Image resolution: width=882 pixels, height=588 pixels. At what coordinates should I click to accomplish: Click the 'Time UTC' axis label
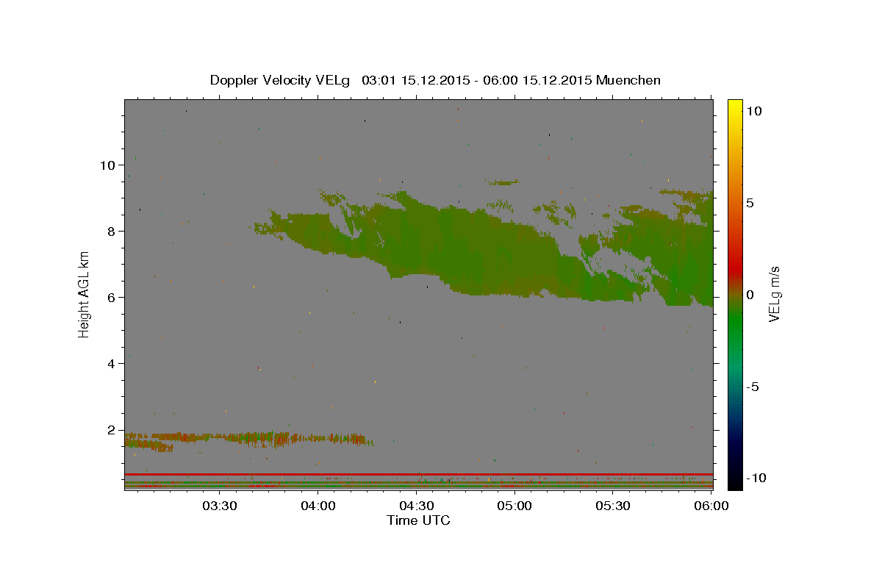(x=418, y=520)
